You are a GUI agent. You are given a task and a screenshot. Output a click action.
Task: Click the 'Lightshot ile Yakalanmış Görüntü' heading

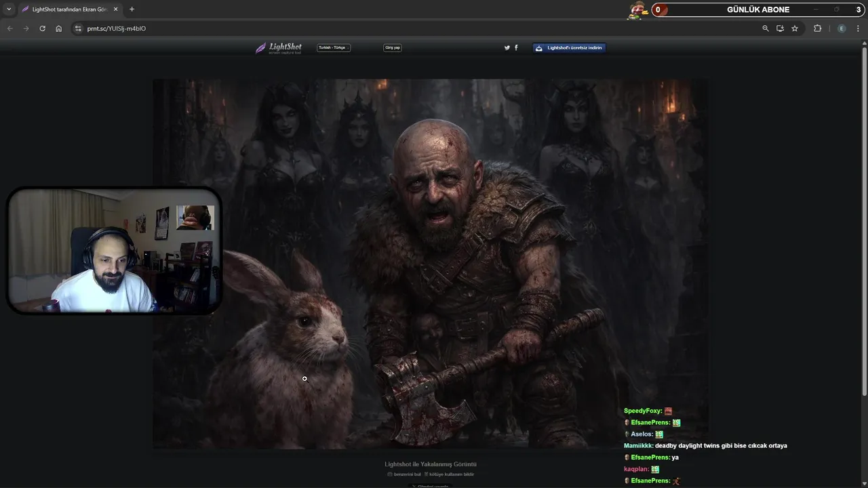(431, 464)
